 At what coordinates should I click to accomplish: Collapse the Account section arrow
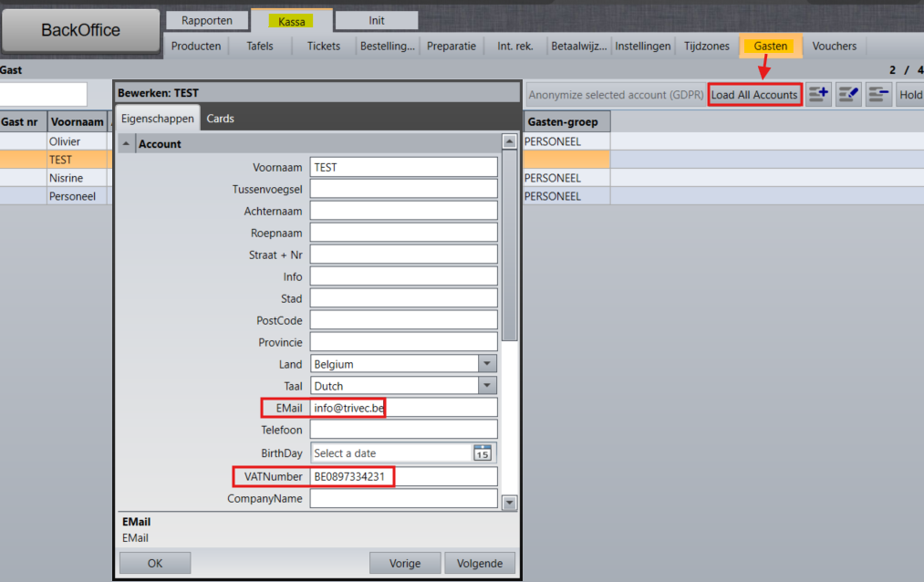click(126, 144)
